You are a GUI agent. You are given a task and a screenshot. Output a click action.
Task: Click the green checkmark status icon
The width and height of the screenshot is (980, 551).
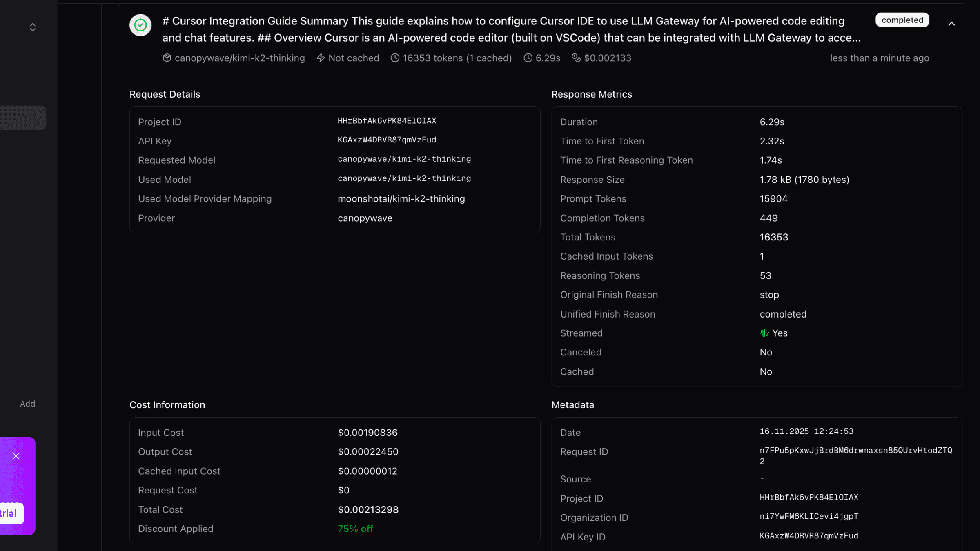(x=140, y=25)
